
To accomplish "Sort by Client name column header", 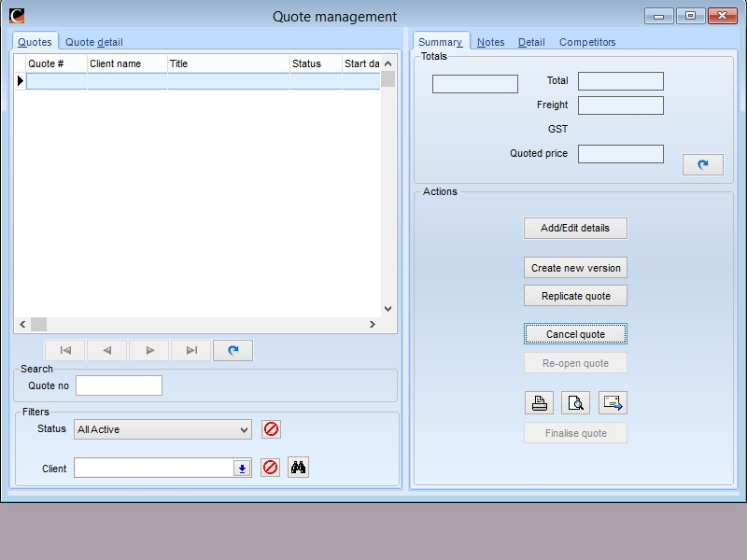I will pos(127,63).
